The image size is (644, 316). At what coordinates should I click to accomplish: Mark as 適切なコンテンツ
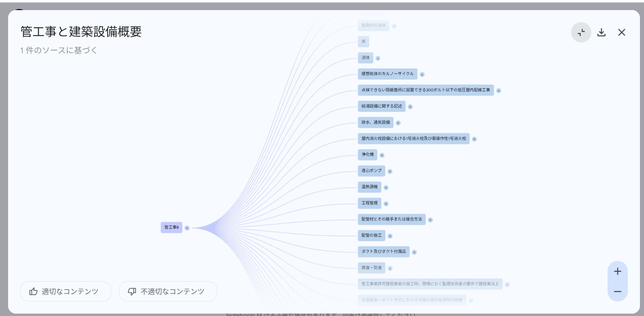click(65, 291)
